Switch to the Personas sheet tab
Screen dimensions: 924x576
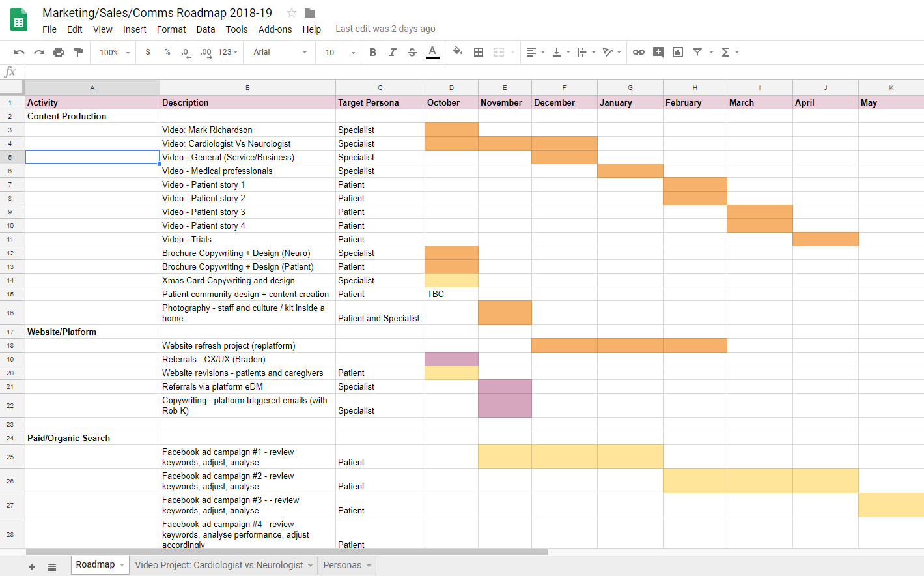(x=342, y=566)
